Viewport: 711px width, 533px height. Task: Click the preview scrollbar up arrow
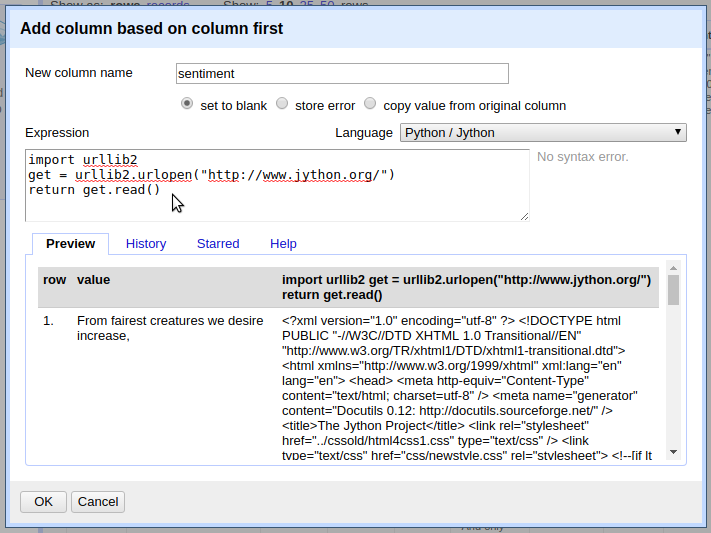coord(674,268)
